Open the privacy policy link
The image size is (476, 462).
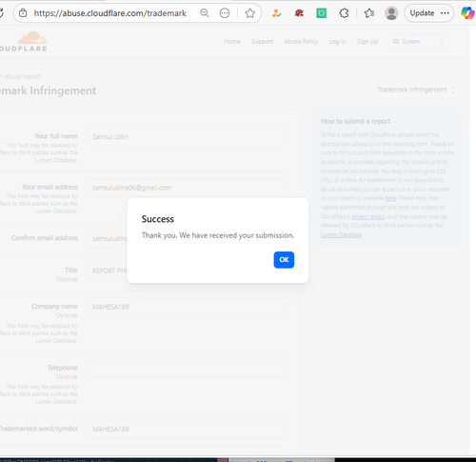pos(368,216)
